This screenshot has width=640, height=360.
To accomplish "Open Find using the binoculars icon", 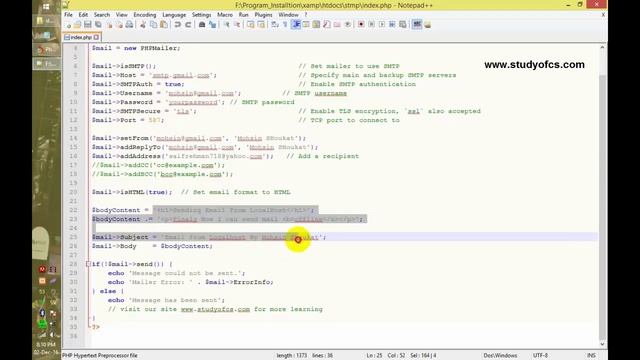I will pos(202,25).
